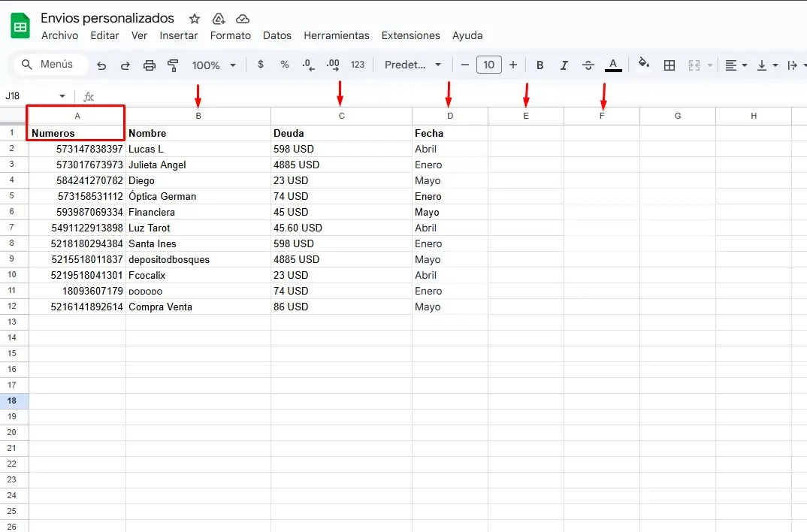Click the undo arrow icon
This screenshot has height=532, width=807.
point(101,65)
